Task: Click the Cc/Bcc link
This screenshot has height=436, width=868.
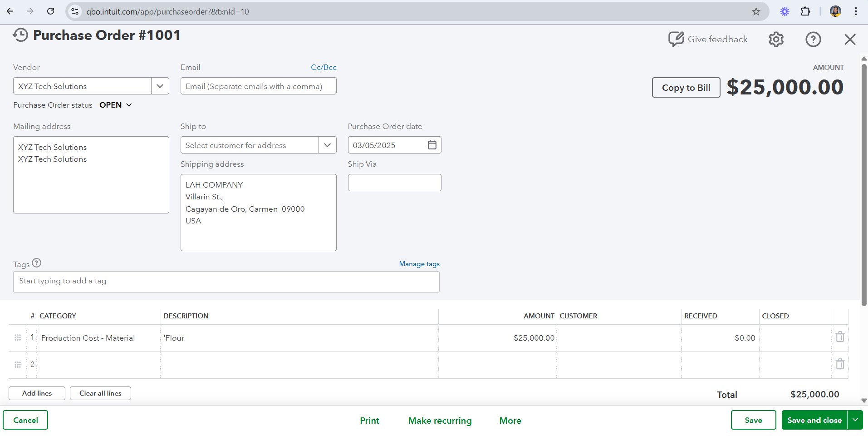Action: point(324,67)
